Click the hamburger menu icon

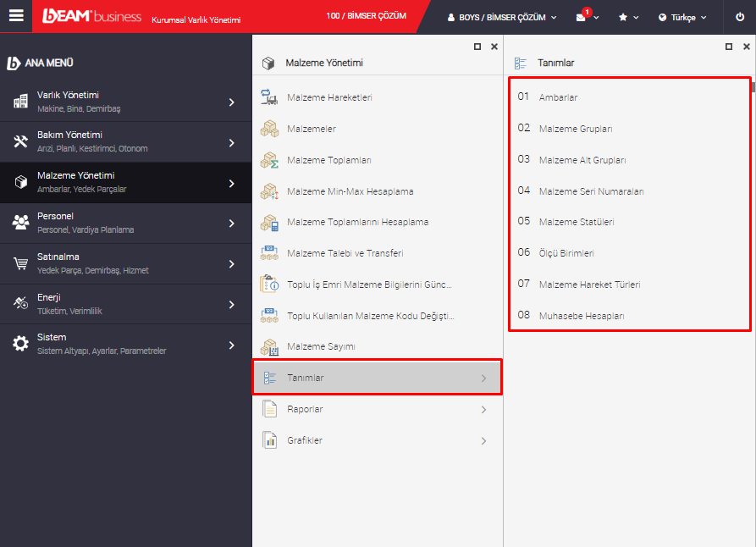click(x=16, y=16)
